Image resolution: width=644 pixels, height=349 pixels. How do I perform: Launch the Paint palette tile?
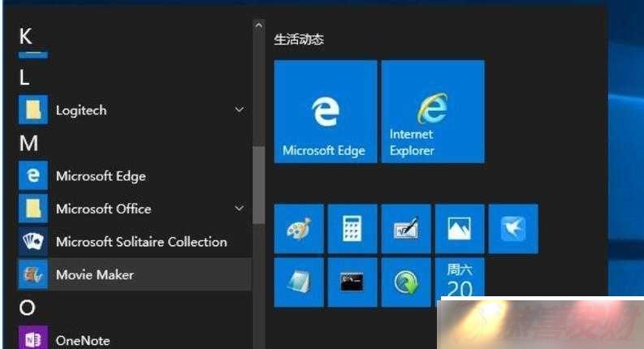[x=299, y=229]
